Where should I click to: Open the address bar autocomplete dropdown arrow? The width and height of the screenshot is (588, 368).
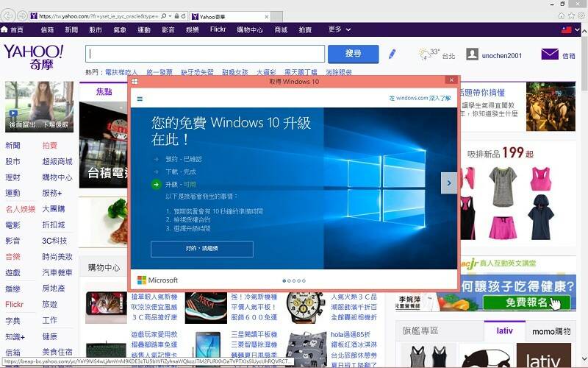point(171,16)
